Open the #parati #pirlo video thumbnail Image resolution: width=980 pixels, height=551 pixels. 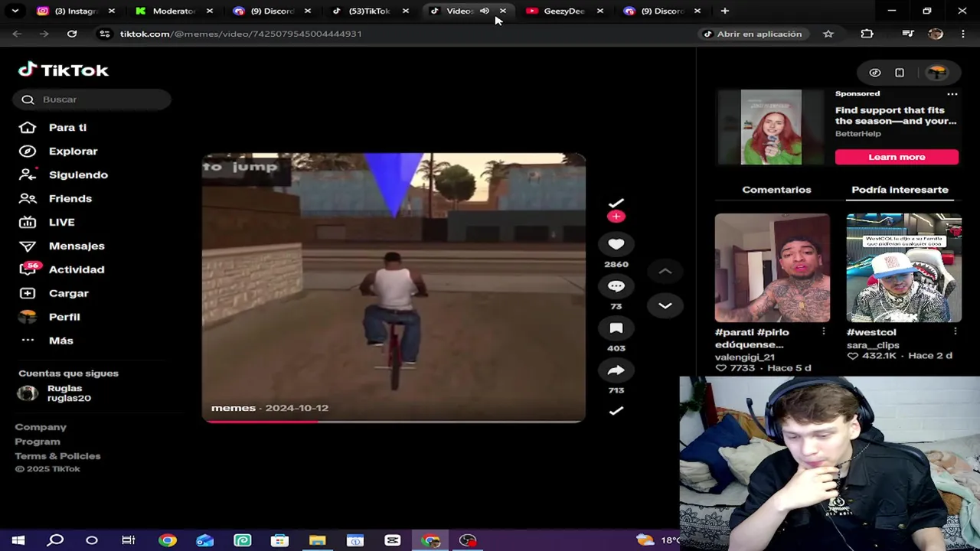coord(772,268)
